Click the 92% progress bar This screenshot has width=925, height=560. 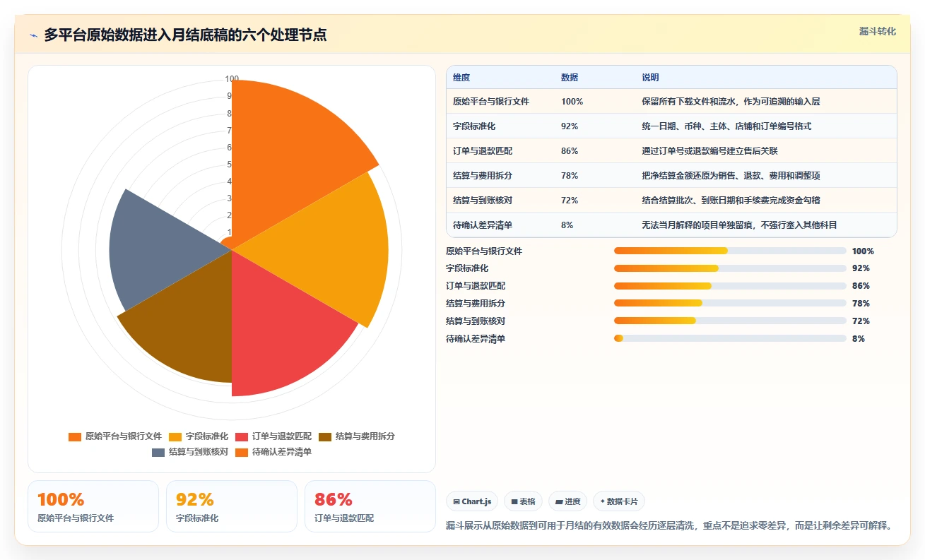[x=730, y=268]
